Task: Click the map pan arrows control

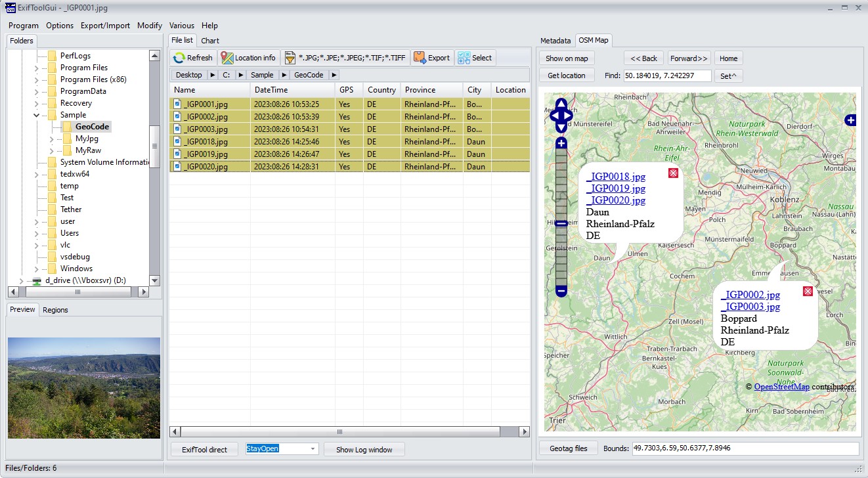Action: coord(561,116)
